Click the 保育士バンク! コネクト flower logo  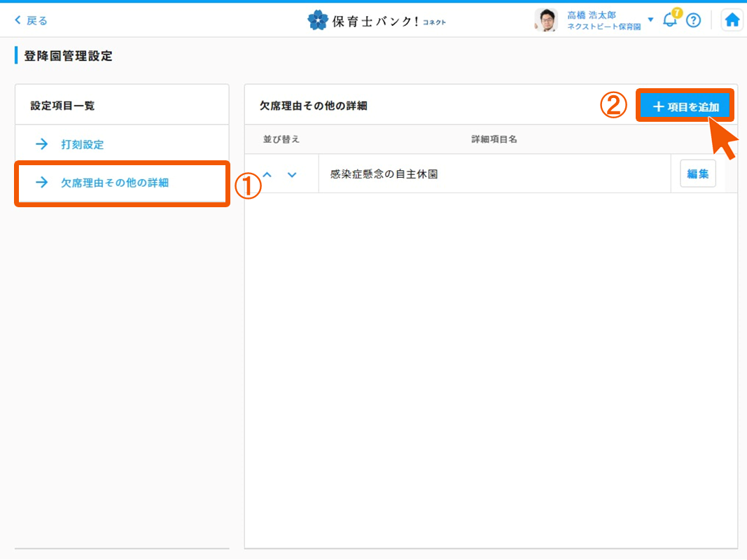317,20
